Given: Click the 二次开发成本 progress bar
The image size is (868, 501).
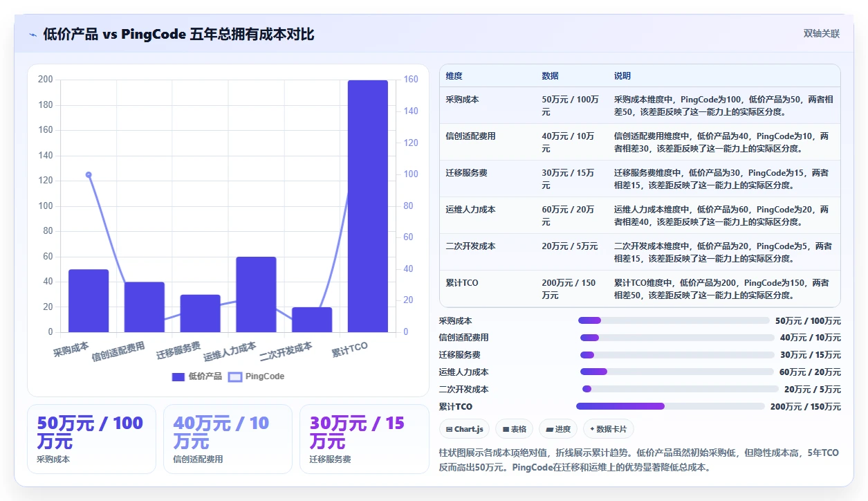Looking at the screenshot, I should click(x=681, y=389).
